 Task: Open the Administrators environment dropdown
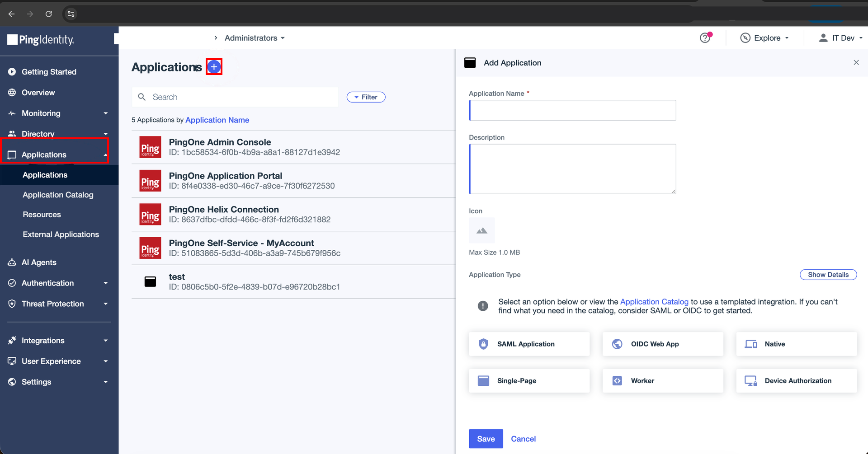click(255, 38)
